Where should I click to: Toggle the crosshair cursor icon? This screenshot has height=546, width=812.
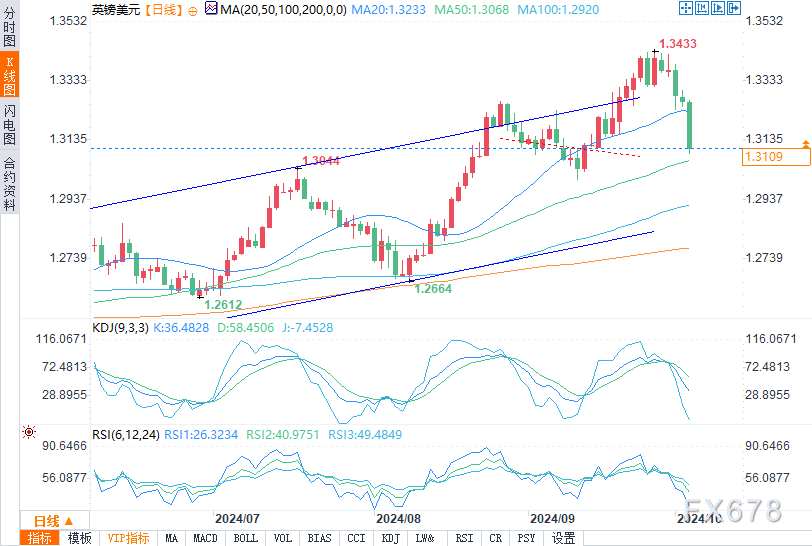686,8
